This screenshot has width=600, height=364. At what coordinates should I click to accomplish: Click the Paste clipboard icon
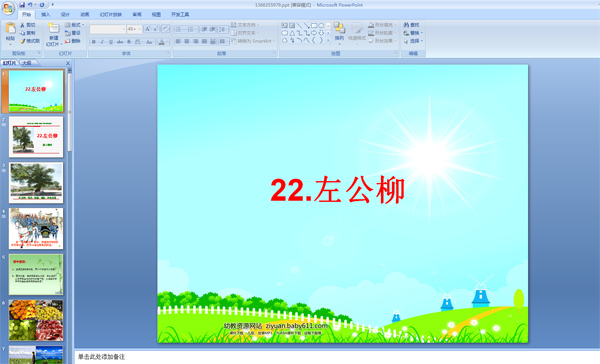tap(10, 29)
